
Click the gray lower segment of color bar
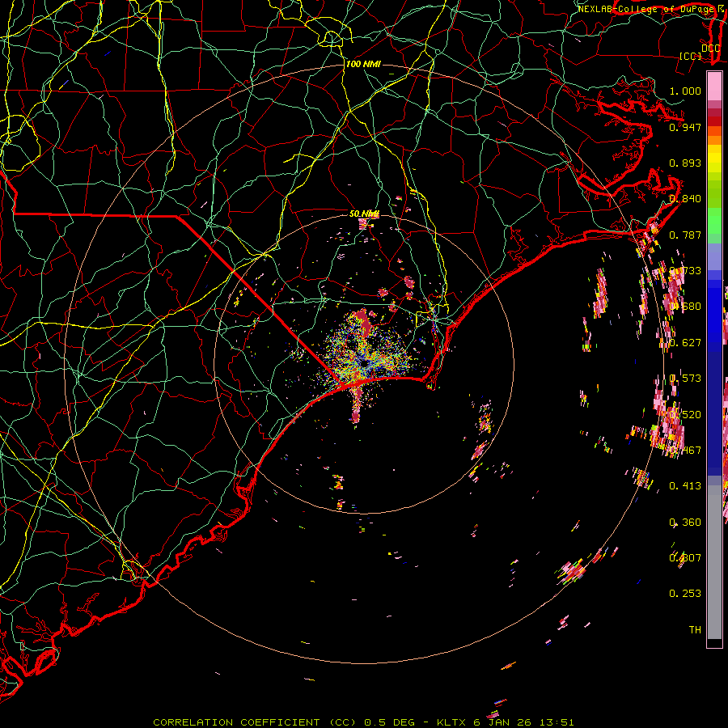[714, 562]
